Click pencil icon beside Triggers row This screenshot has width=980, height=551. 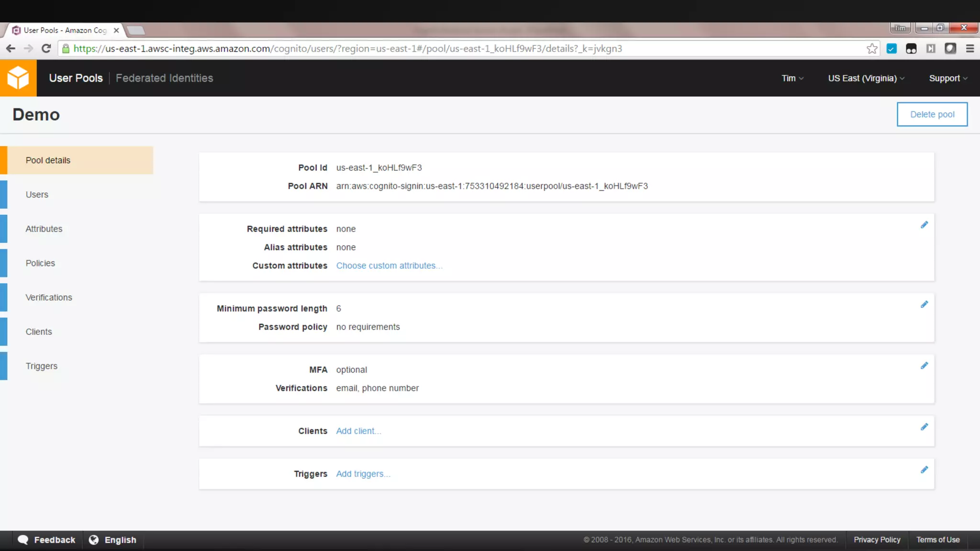924,470
